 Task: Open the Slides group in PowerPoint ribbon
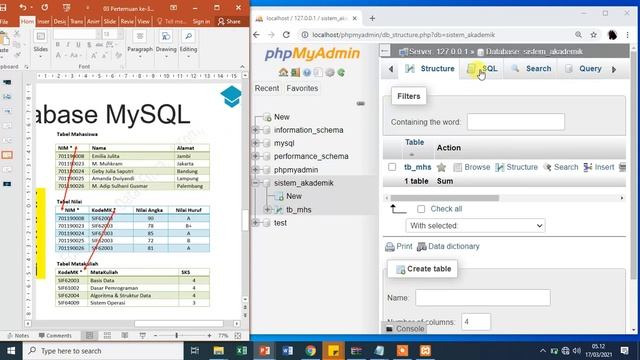pos(40,44)
